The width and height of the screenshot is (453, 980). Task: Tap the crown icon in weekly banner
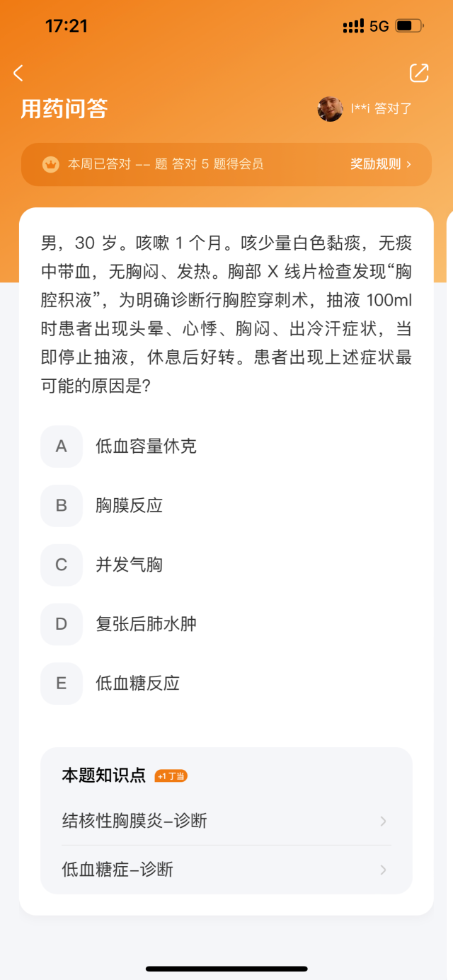click(50, 164)
